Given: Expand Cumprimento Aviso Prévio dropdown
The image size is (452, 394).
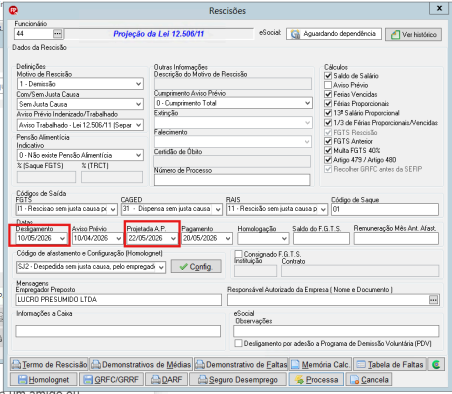Looking at the screenshot, I should pyautogui.click(x=307, y=103).
